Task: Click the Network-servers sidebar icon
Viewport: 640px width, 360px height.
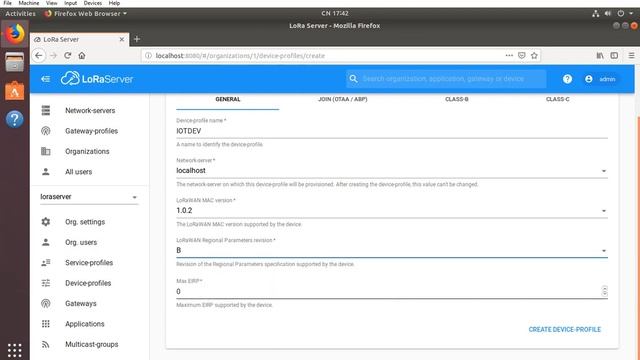Action: pos(46,110)
